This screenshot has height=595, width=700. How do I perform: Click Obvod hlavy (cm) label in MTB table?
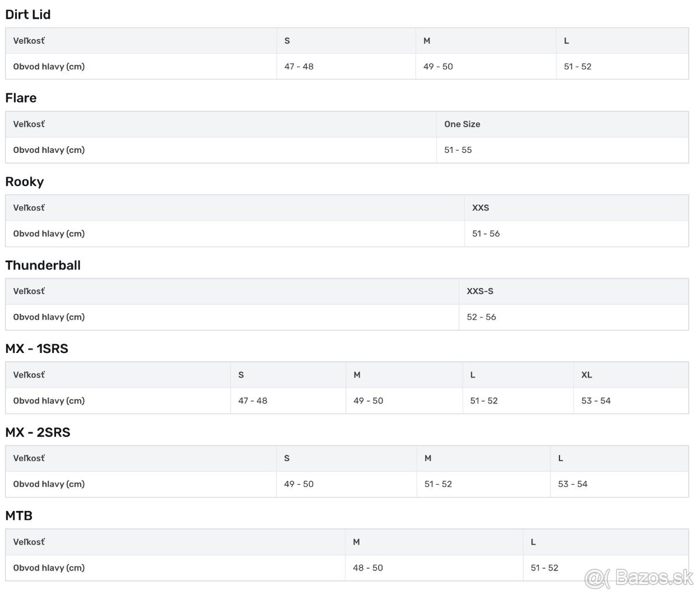49,568
